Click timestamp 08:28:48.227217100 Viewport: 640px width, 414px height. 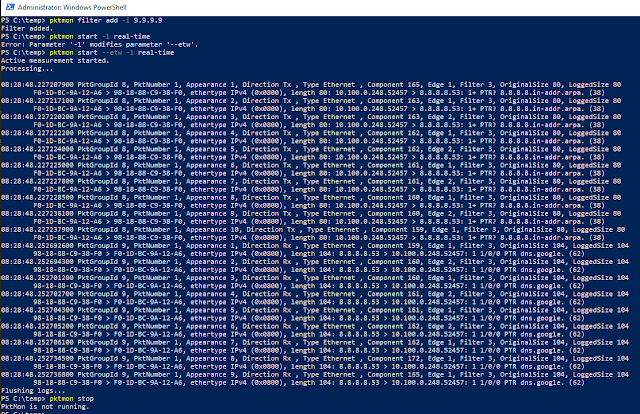click(37, 101)
